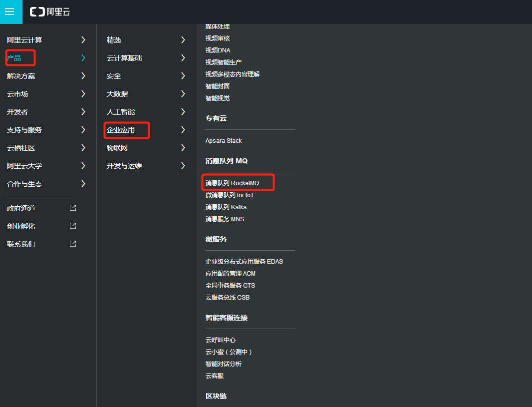Open 智能封面 link
The height and width of the screenshot is (407, 532).
[218, 86]
